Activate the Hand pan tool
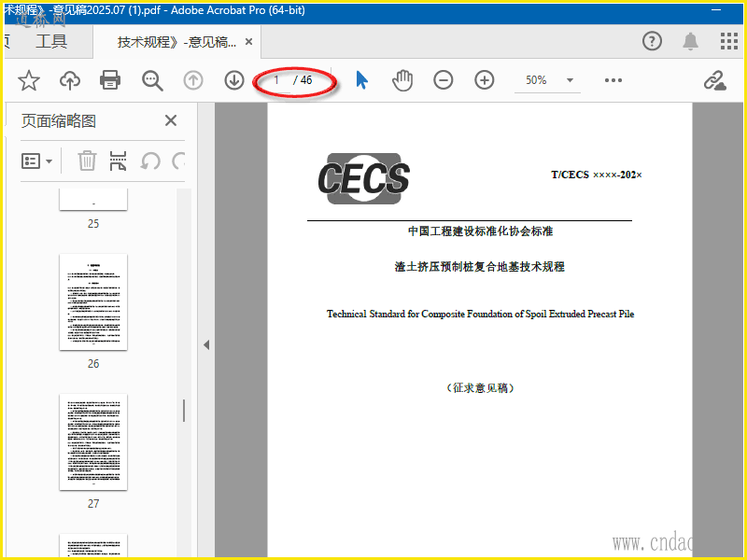This screenshot has height=560, width=747. 402,80
